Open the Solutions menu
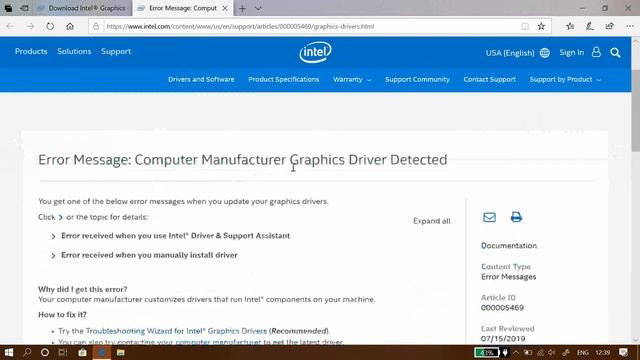Screen dimensions: 640x360 (x=74, y=51)
